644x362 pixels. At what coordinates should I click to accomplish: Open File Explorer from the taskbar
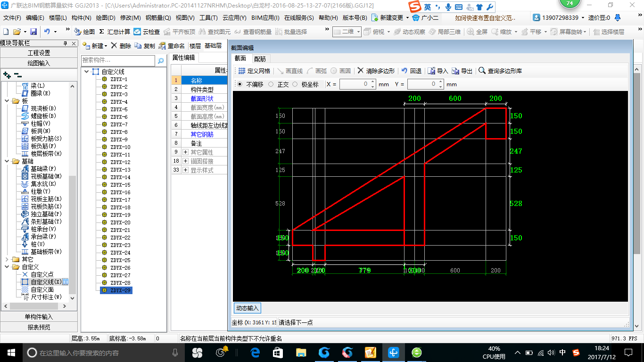pyautogui.click(x=301, y=352)
